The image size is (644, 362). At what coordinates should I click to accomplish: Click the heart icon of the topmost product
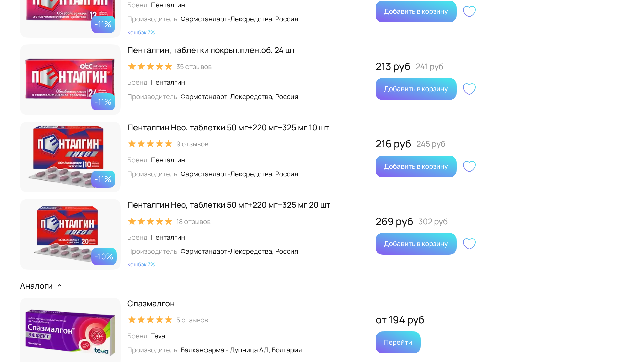coord(469,11)
